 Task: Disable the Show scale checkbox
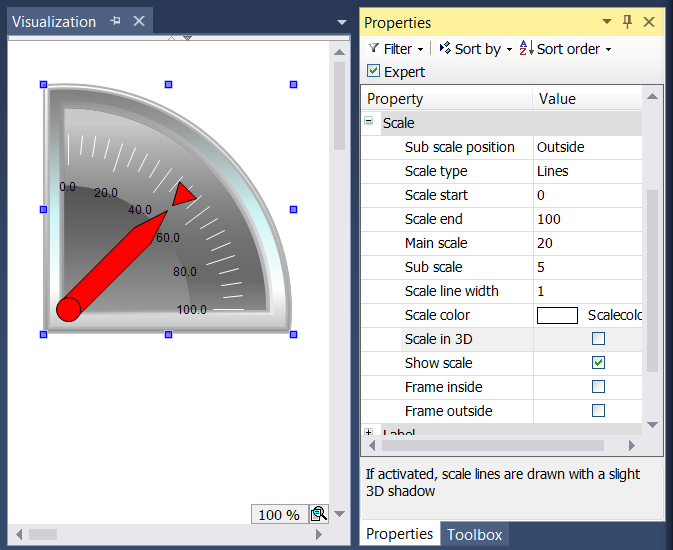[598, 363]
